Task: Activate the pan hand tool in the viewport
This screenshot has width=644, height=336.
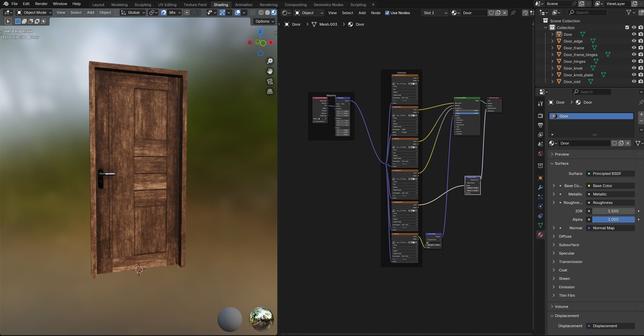Action: coord(270,71)
